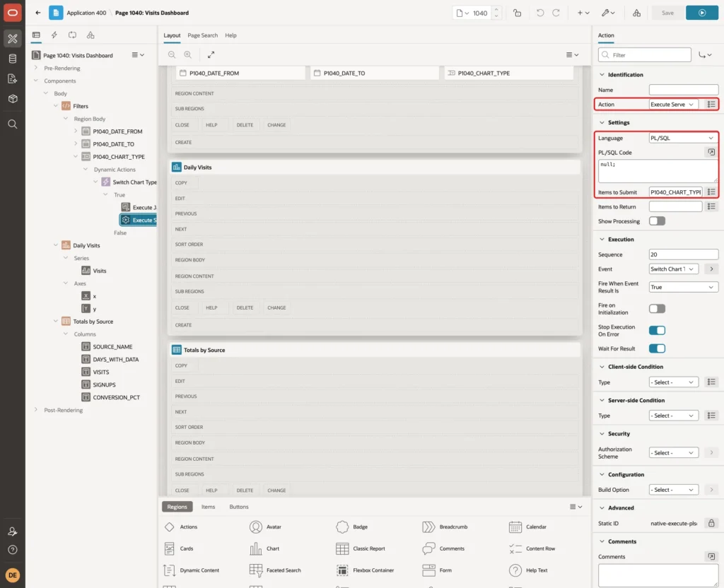Zoom out the layout view
The height and width of the screenshot is (588, 724).
[172, 54]
